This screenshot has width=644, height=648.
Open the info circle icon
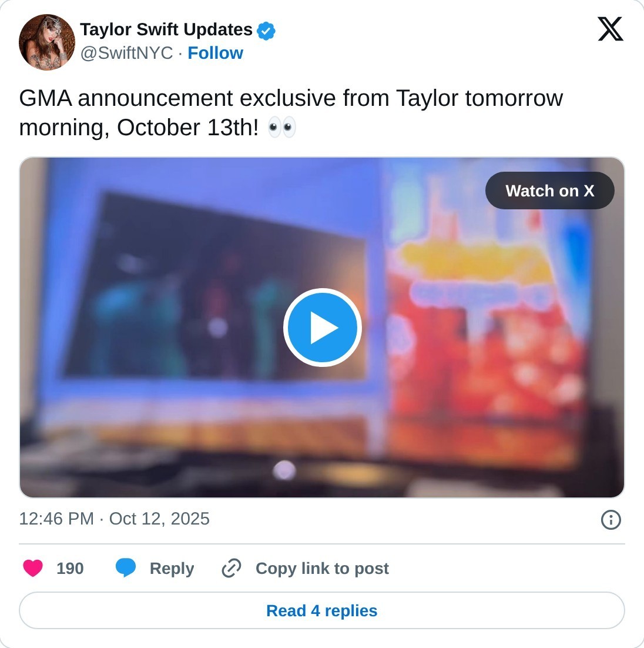tap(611, 519)
